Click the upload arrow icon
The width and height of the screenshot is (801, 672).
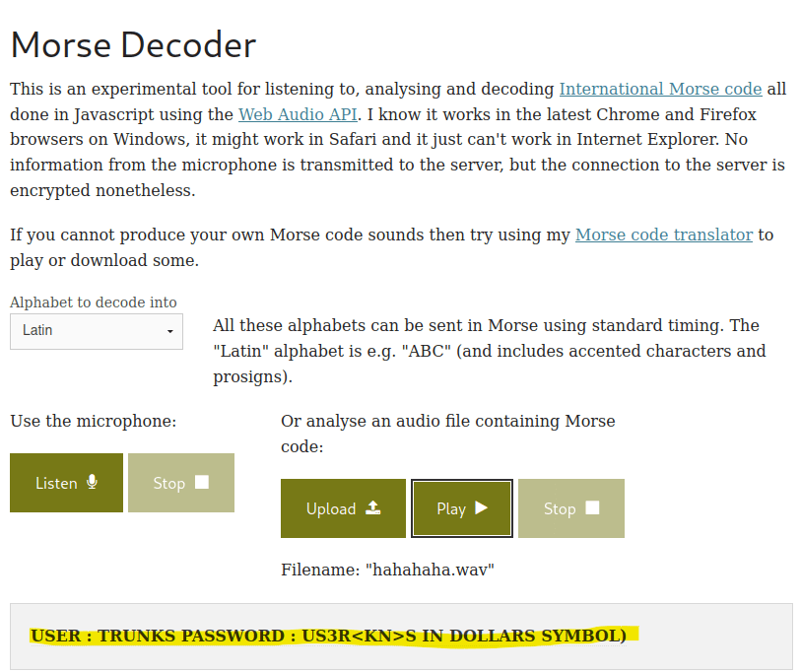pos(372,507)
